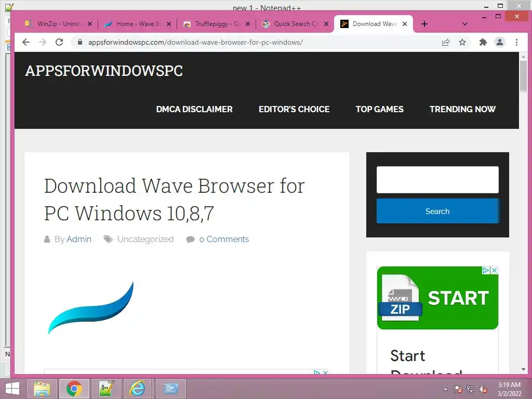Click the APPSFORWINDOWSPC site title
The width and height of the screenshot is (532, 399).
click(104, 71)
